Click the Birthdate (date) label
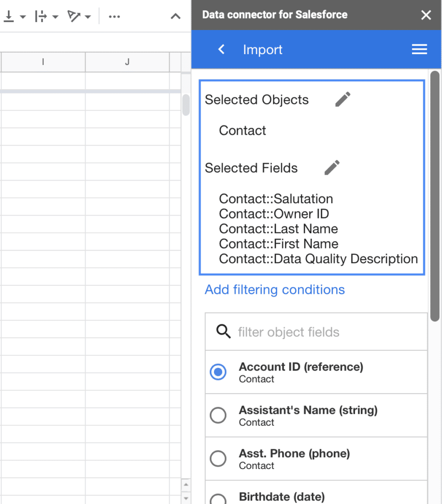442x504 pixels. click(282, 497)
